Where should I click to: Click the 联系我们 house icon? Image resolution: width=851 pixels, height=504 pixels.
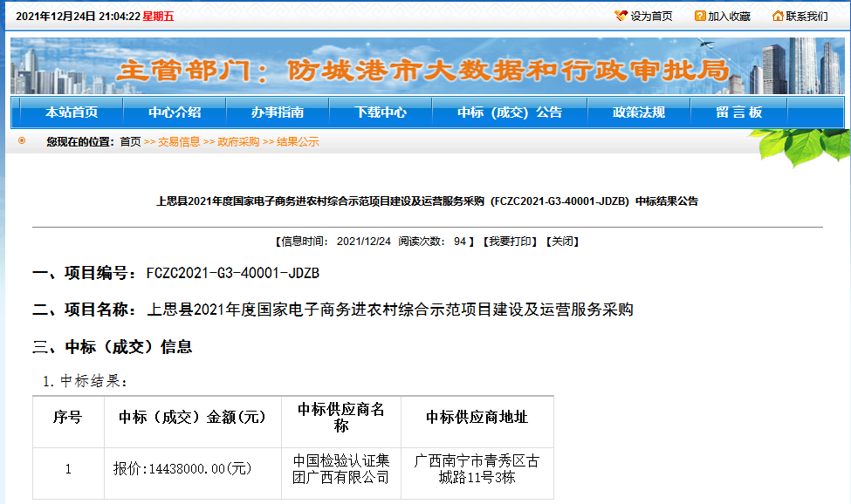778,16
